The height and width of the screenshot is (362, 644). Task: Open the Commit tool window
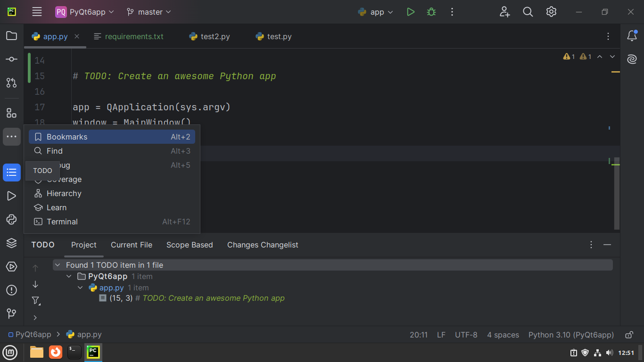[x=11, y=59]
